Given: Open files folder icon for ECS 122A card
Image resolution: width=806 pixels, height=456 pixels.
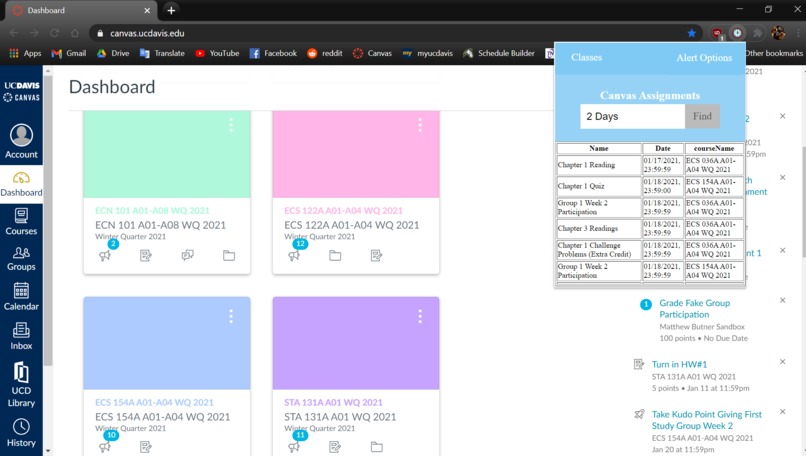Looking at the screenshot, I should click(335, 256).
